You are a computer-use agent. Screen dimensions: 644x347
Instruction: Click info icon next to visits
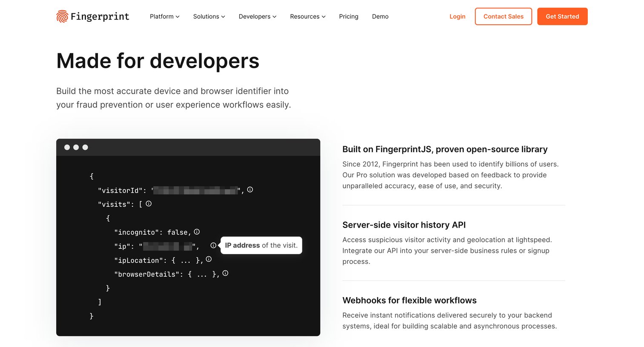[149, 204]
